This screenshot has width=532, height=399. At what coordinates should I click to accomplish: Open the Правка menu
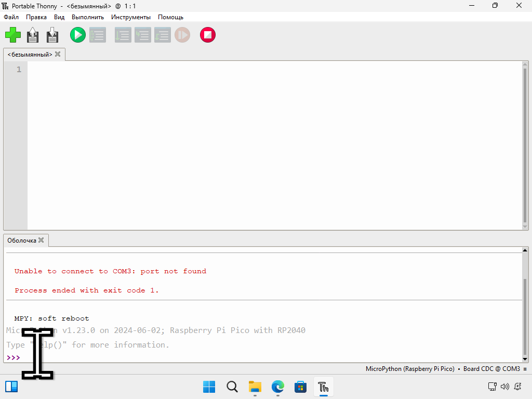tap(36, 17)
